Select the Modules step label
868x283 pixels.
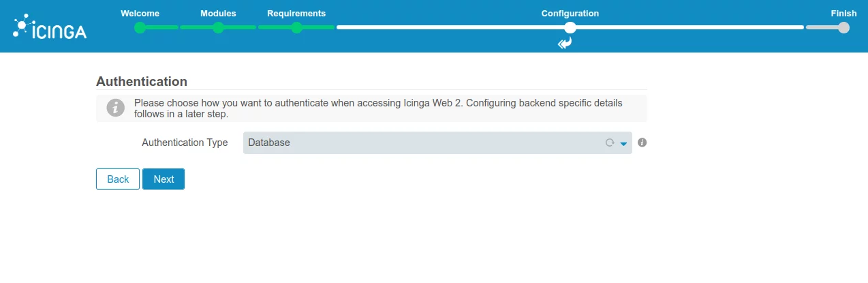pos(218,13)
